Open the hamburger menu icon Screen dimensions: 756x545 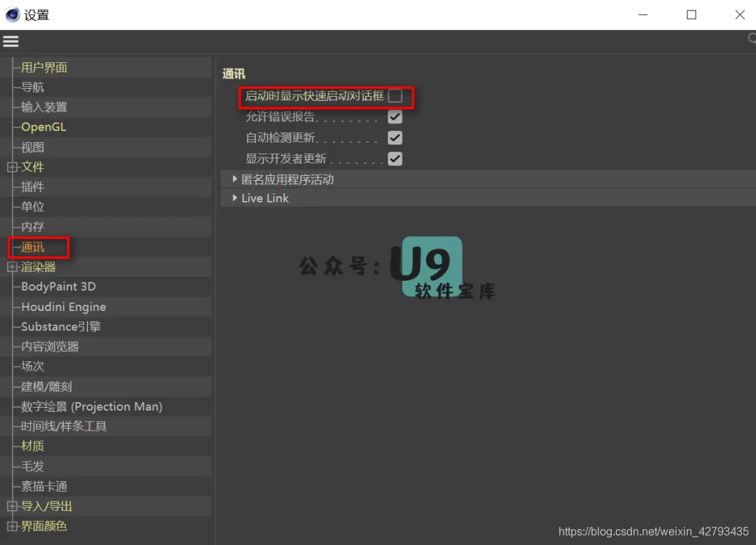10,41
